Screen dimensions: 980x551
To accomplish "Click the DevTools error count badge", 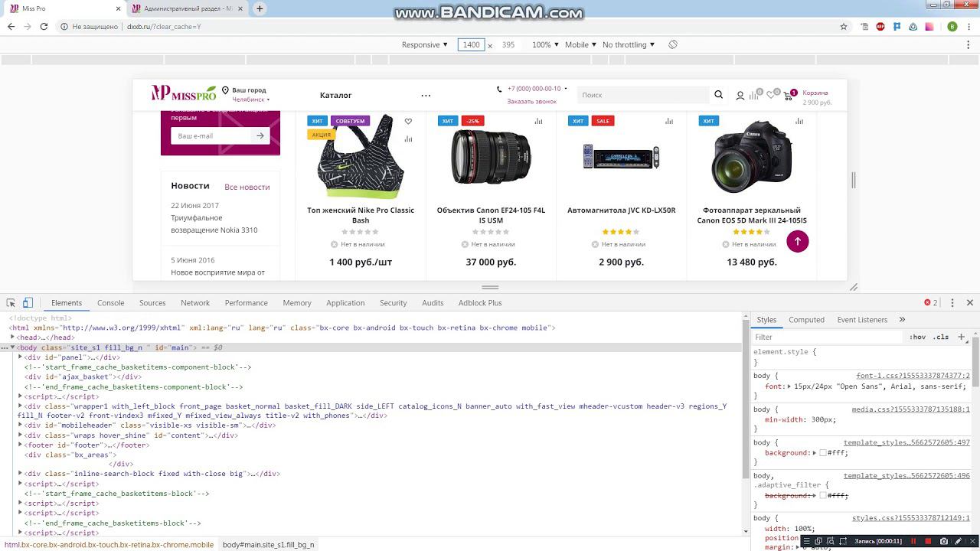I will 931,302.
